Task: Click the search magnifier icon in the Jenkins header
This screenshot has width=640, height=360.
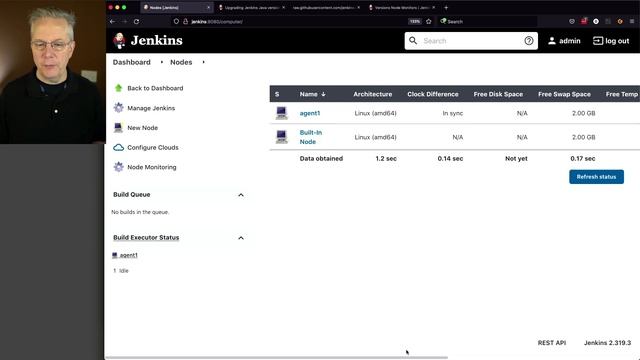Action: (x=413, y=41)
